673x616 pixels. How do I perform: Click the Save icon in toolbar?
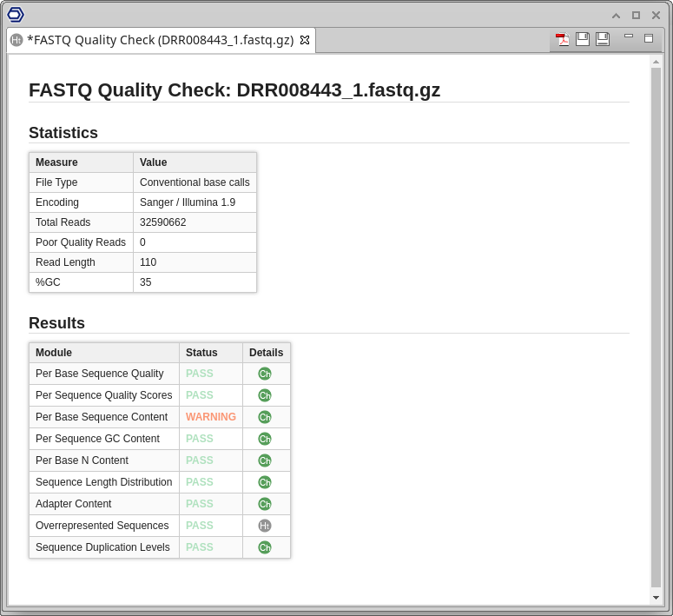[x=583, y=39]
